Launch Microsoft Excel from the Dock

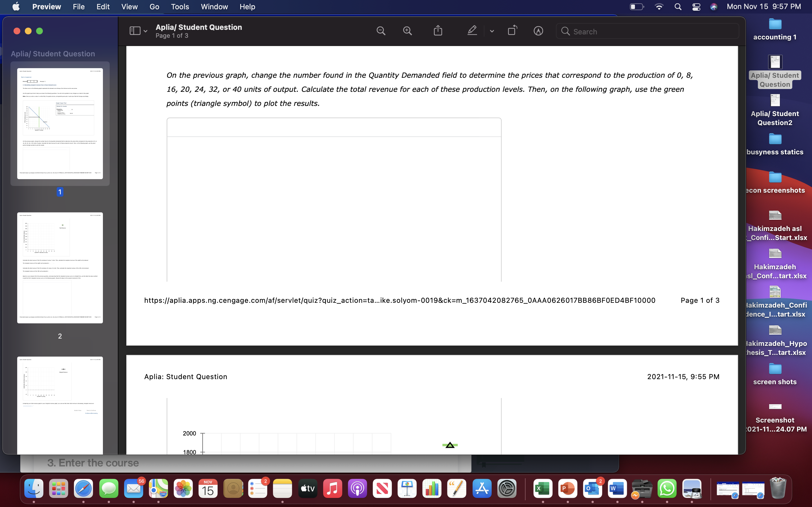coord(542,489)
